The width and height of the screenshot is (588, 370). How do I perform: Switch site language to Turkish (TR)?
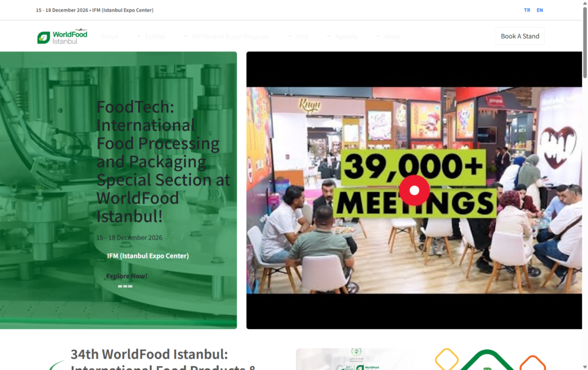[x=527, y=10]
